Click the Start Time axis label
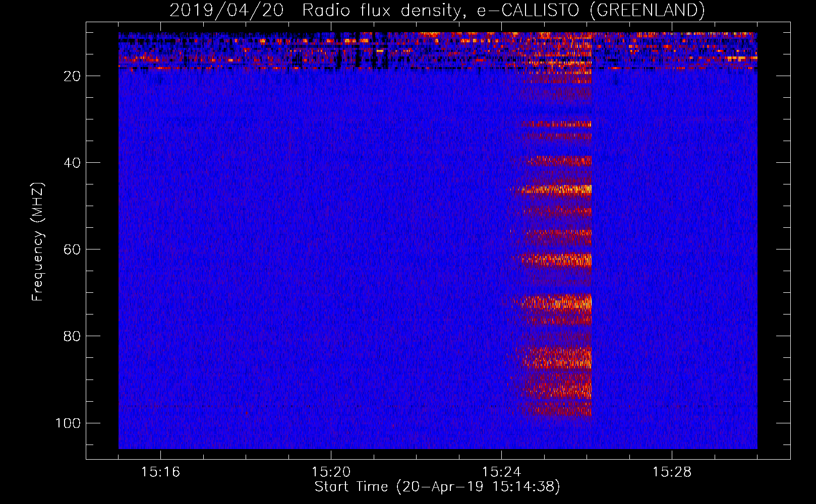This screenshot has width=816, height=504. pyautogui.click(x=437, y=487)
